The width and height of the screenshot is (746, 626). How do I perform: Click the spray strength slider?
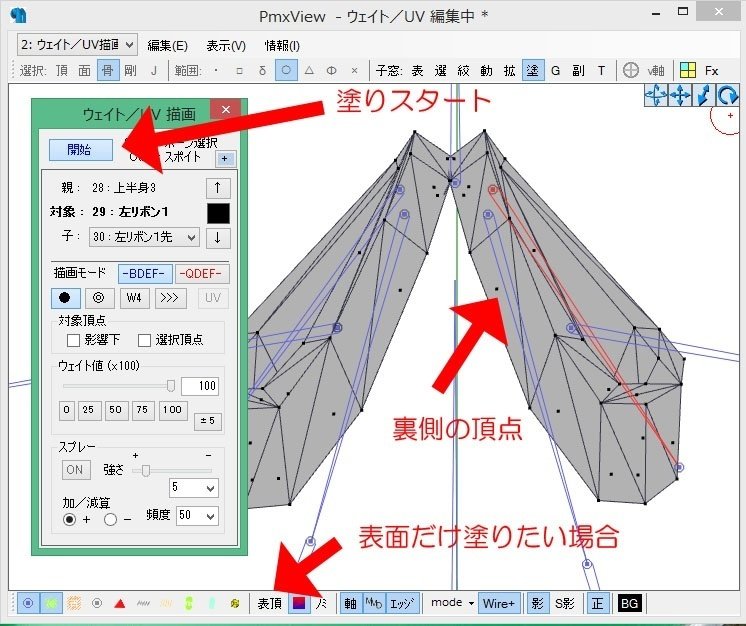tap(171, 470)
